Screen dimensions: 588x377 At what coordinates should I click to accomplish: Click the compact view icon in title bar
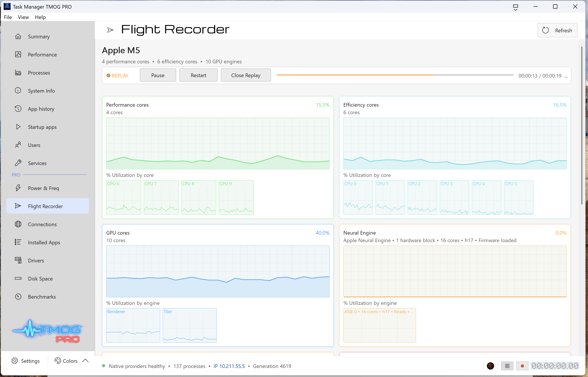click(x=516, y=7)
